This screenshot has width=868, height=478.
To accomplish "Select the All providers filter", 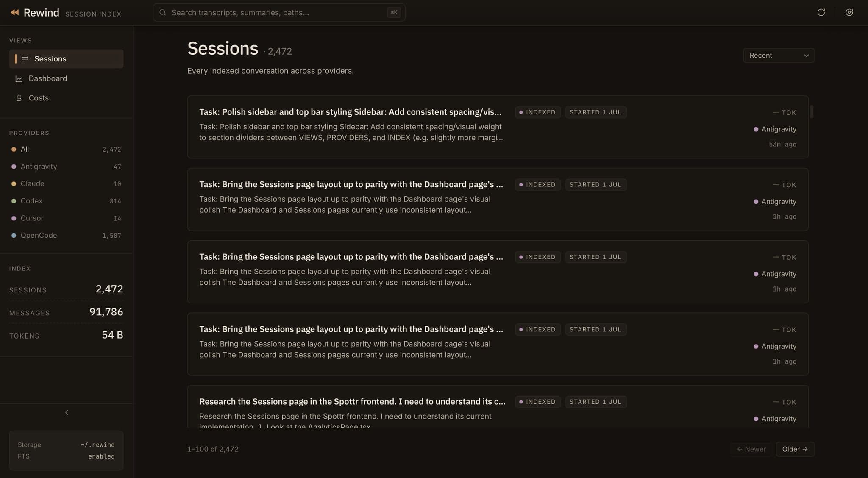I will (x=66, y=149).
